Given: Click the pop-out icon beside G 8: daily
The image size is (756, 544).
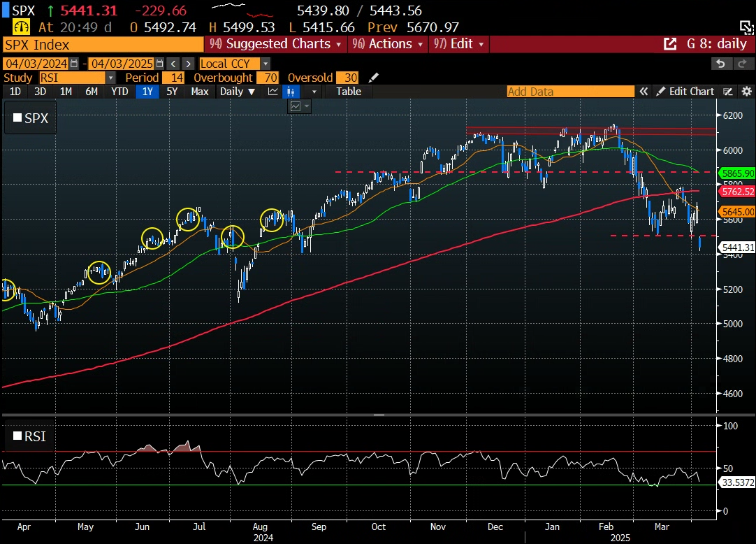Looking at the screenshot, I should click(669, 44).
